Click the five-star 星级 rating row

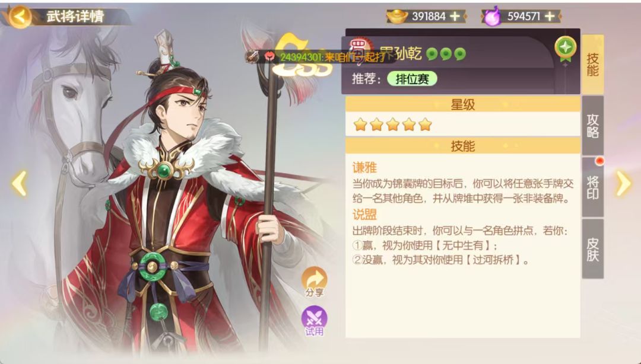tap(463, 124)
